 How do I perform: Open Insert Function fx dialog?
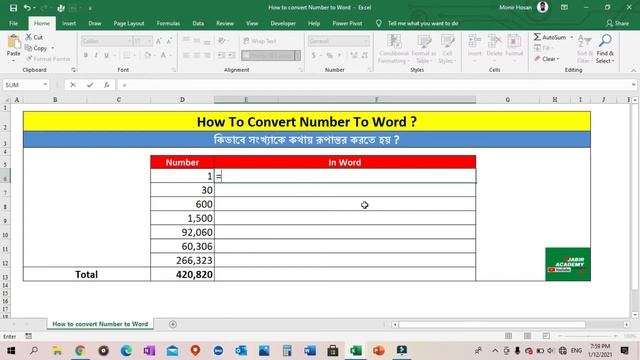[x=107, y=85]
